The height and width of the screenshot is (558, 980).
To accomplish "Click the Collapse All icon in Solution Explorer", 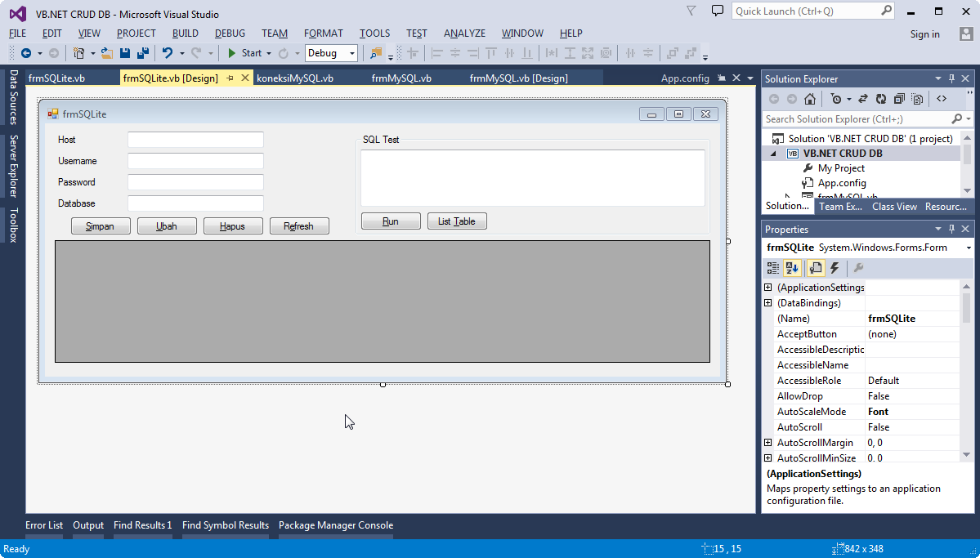I will (899, 99).
